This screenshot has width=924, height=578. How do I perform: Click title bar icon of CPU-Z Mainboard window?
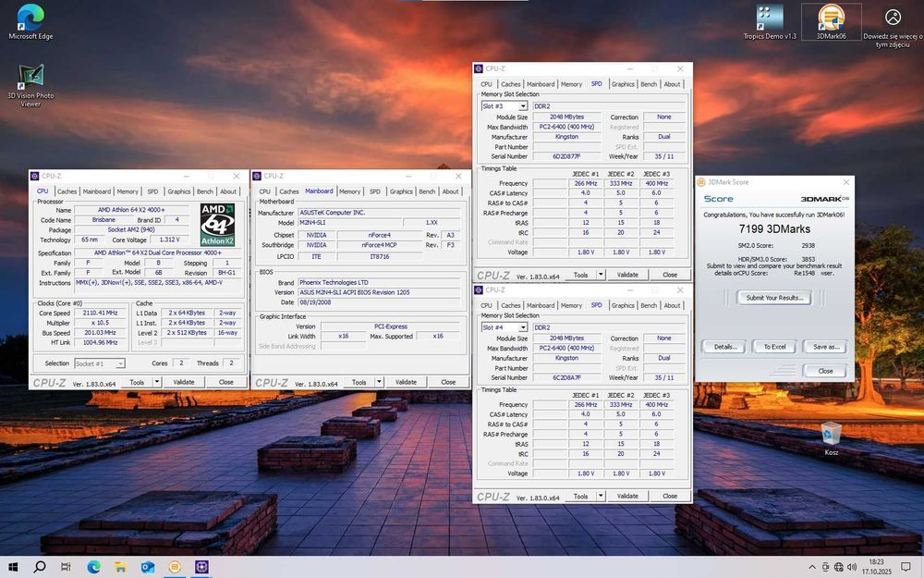[256, 176]
